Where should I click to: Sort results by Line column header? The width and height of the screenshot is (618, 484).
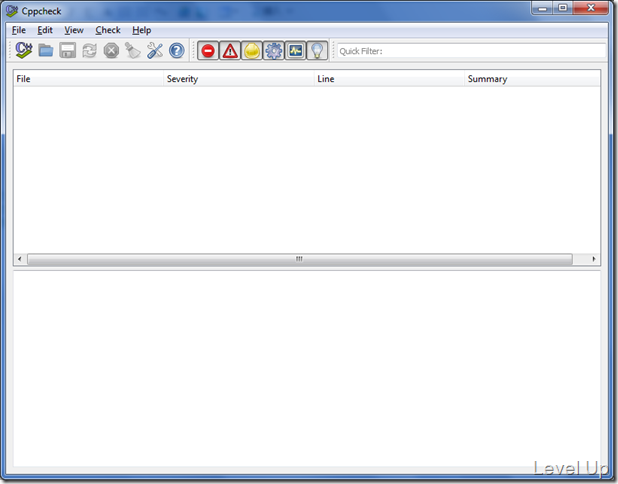pyautogui.click(x=389, y=79)
